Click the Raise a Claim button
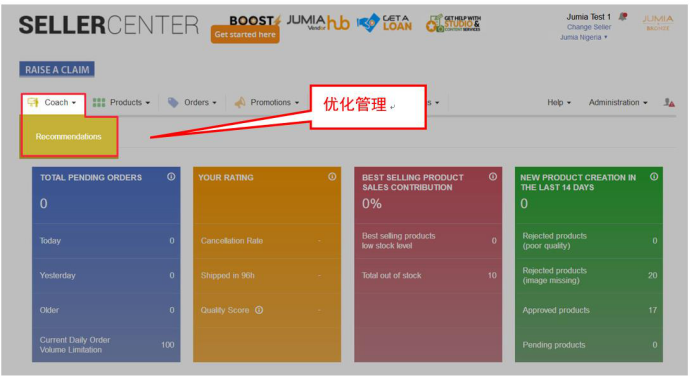Image resolution: width=692 pixels, height=378 pixels. point(57,70)
